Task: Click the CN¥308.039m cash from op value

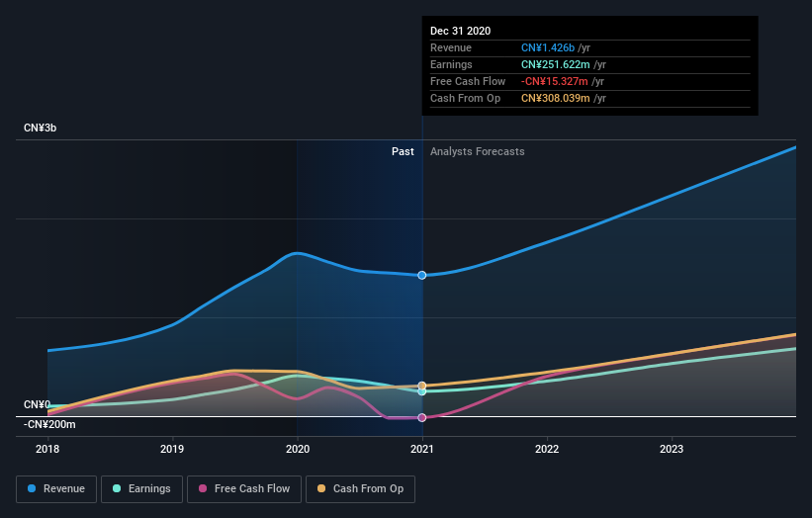Action: point(556,98)
